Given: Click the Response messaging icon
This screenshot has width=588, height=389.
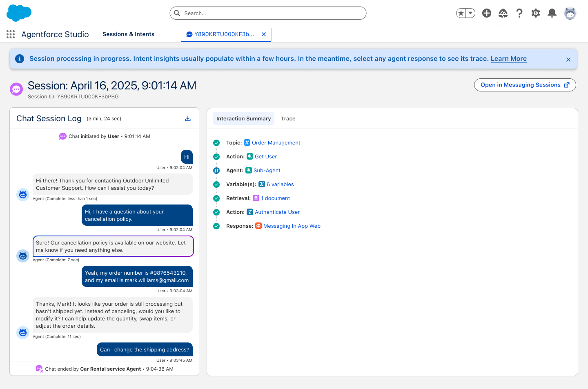Looking at the screenshot, I should pos(258,226).
